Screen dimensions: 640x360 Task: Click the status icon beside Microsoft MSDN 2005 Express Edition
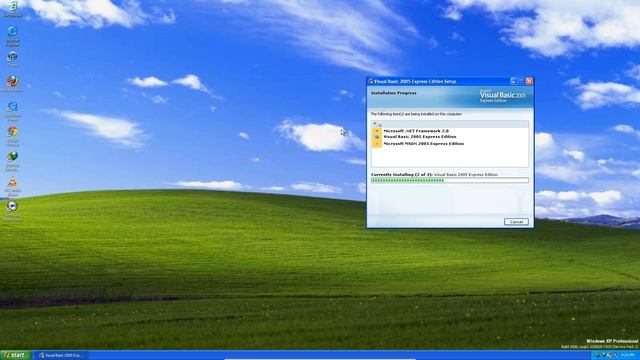[x=377, y=144]
